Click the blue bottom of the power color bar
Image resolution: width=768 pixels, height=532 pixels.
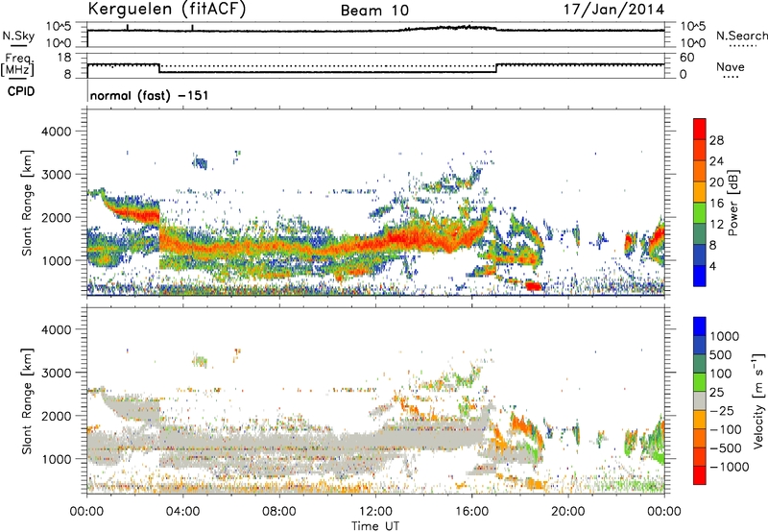coord(700,278)
